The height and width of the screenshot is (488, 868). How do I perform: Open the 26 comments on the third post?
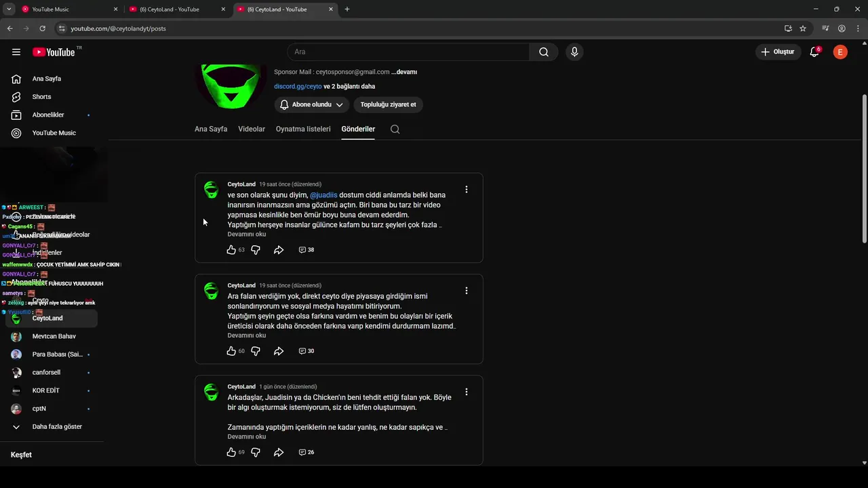307,452
